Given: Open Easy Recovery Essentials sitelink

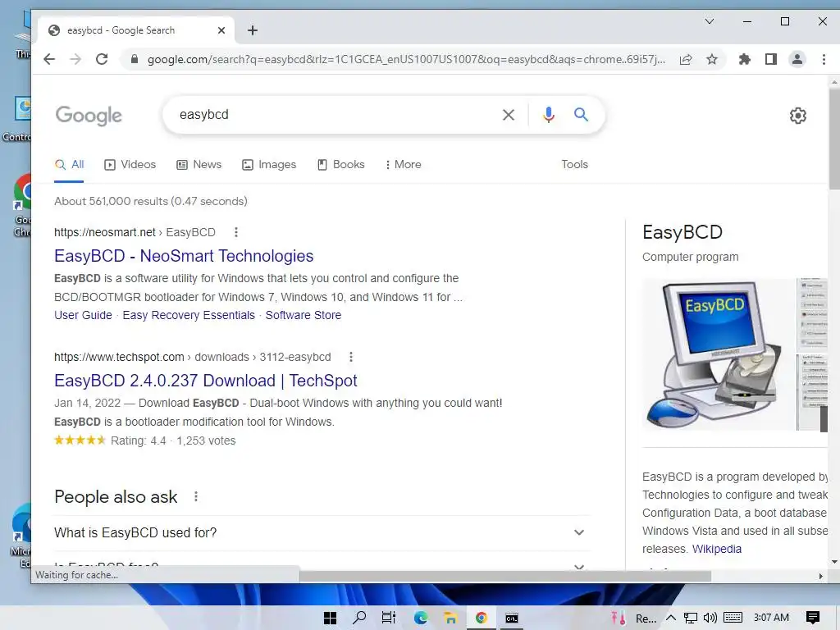Looking at the screenshot, I should pos(189,315).
